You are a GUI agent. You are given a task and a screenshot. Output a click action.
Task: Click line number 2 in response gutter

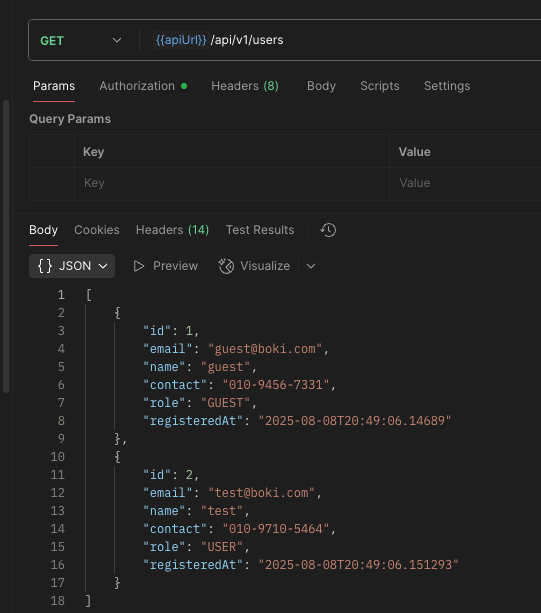coord(61,313)
